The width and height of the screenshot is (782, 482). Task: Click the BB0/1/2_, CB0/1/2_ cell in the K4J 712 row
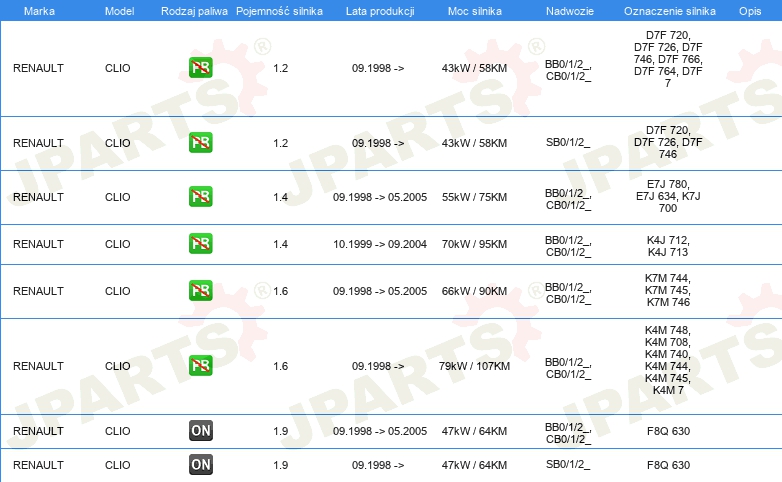[x=568, y=246]
